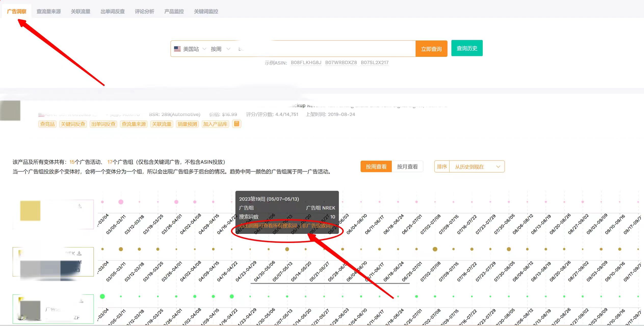The height and width of the screenshot is (326, 644).
Task: Select the 销量预测 action
Action: click(x=187, y=124)
